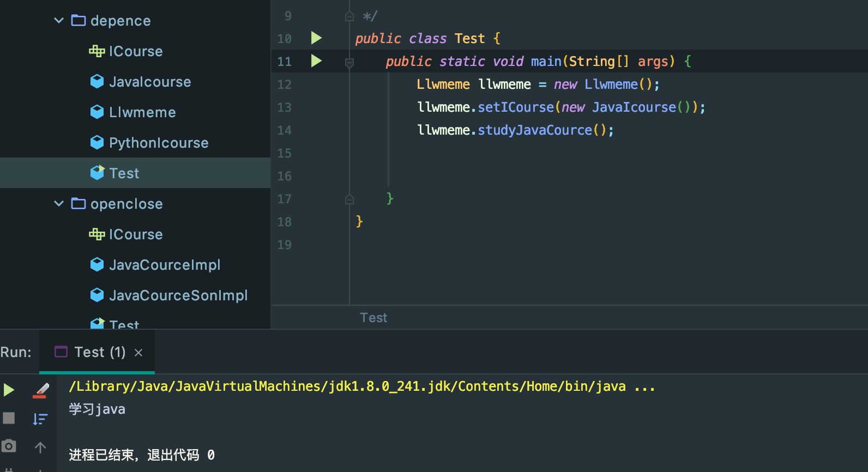
Task: Open the JavaCourceImpl class file
Action: [165, 265]
